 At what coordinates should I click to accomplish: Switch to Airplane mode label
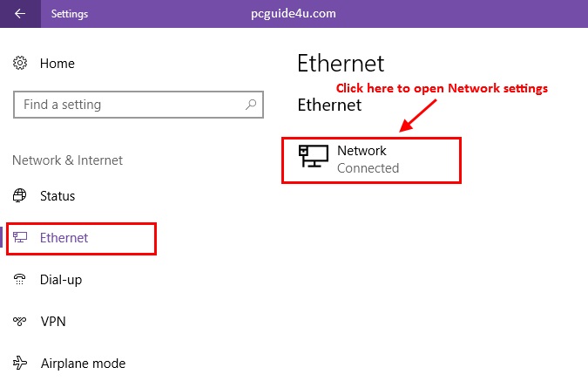pyautogui.click(x=83, y=364)
